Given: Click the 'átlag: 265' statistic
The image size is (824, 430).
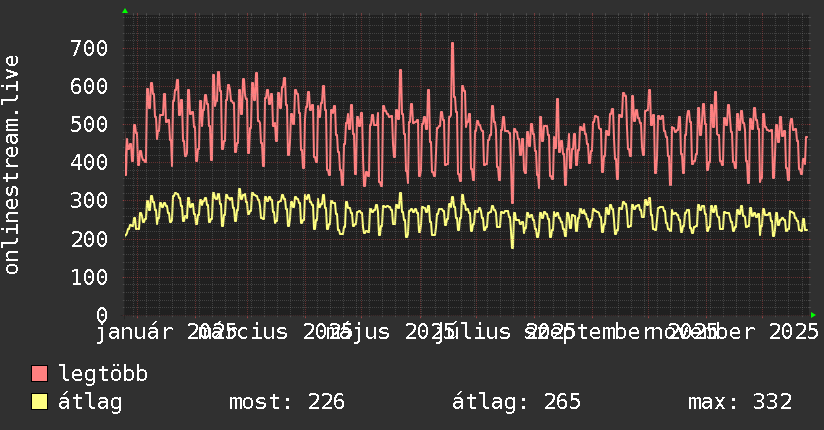Looking at the screenshot, I should (517, 402).
